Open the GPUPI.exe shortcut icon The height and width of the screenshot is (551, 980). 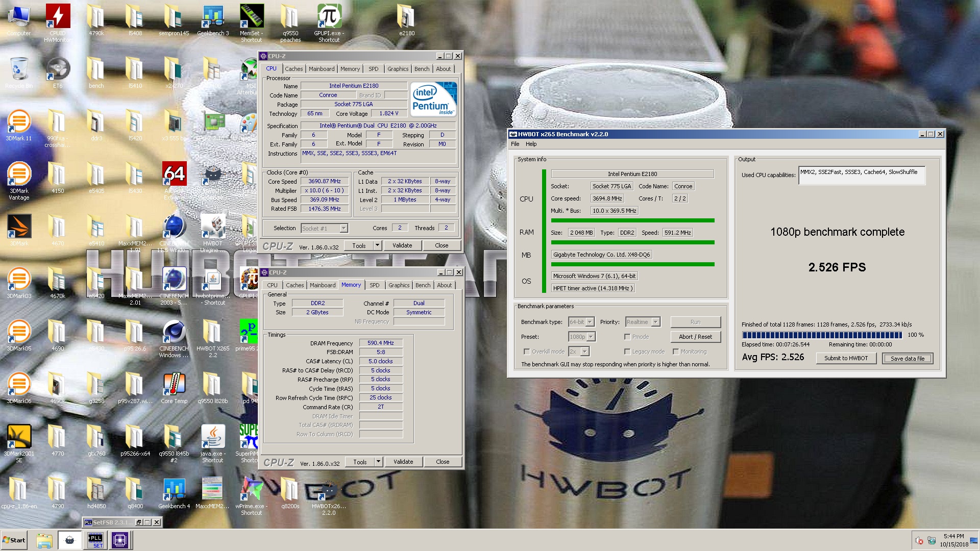[329, 23]
